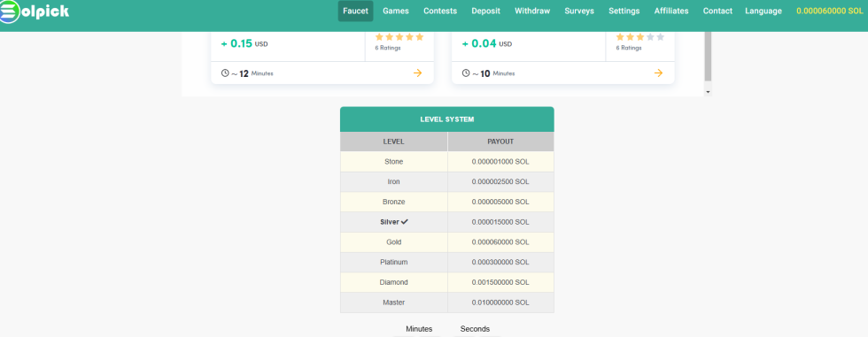Click three-star rating on 0.04 USD card
The image size is (868, 337).
point(639,37)
